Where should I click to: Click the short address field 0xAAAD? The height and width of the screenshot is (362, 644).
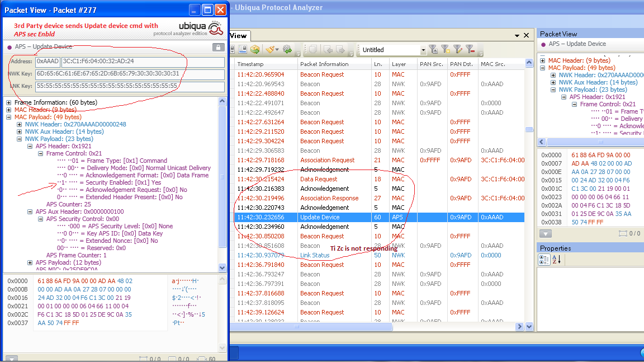tap(48, 62)
